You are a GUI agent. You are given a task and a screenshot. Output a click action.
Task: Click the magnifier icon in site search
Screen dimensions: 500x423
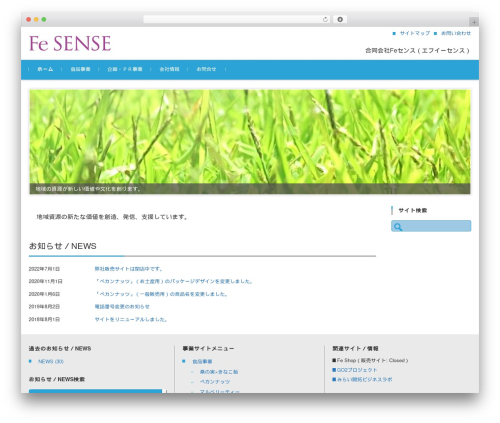pyautogui.click(x=398, y=227)
